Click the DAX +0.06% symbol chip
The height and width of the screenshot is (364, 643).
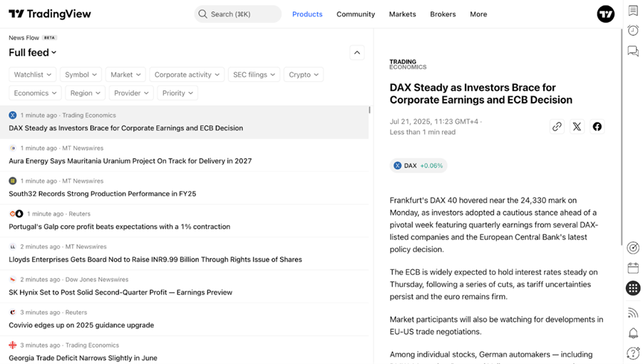coord(418,165)
